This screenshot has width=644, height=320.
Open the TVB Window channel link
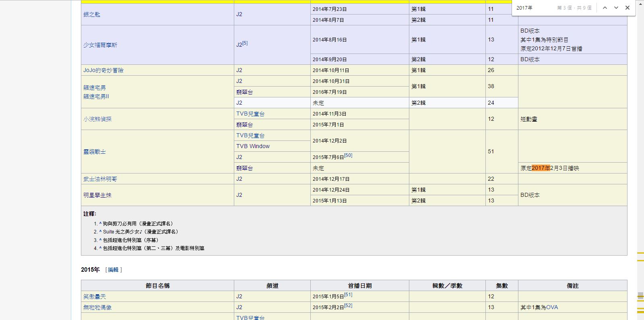point(253,146)
